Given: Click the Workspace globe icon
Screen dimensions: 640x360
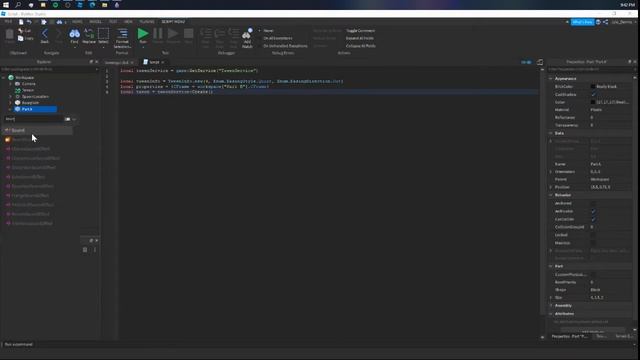Looking at the screenshot, I should coord(11,78).
